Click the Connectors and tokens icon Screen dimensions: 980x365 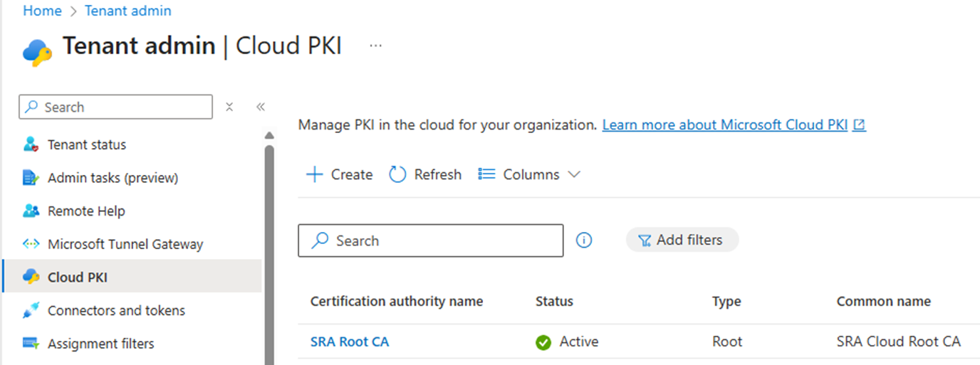pyautogui.click(x=31, y=311)
